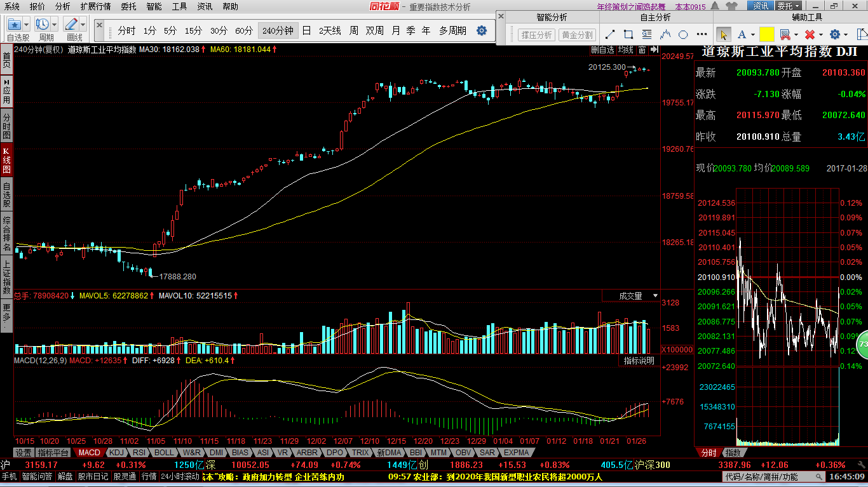Open the 自选股 (watchlist) star folder icon
Viewport: 868px width, 487px height.
pyautogui.click(x=15, y=25)
